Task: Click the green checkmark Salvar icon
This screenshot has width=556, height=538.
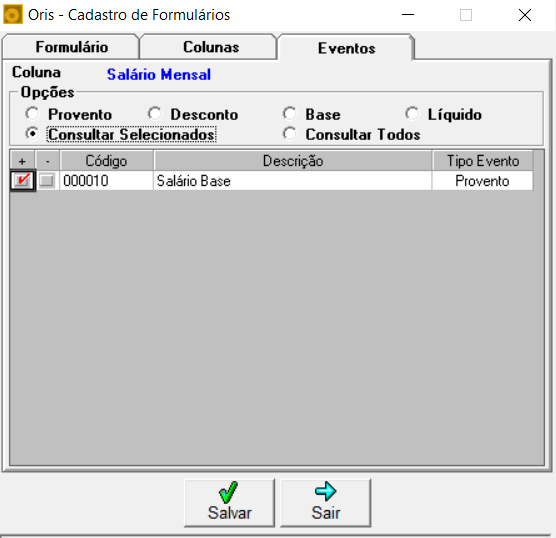Action: click(x=228, y=492)
